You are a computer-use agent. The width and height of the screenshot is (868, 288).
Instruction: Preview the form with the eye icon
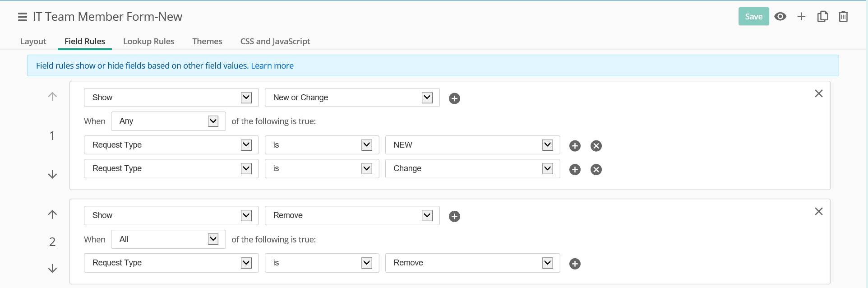pyautogui.click(x=780, y=17)
